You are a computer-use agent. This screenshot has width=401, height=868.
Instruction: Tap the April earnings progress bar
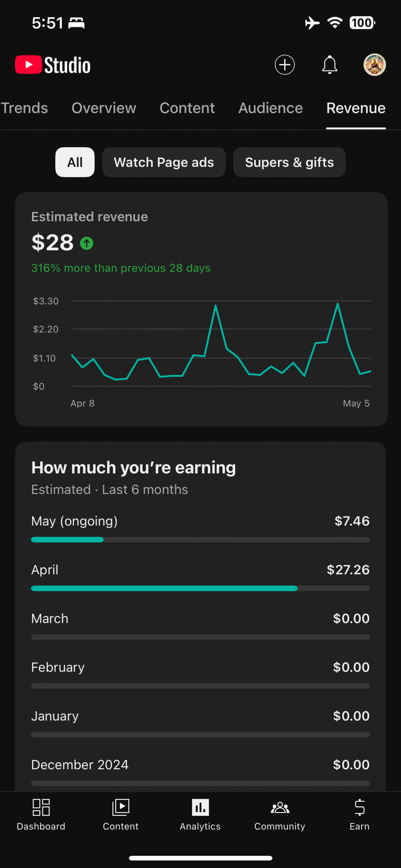click(x=200, y=588)
